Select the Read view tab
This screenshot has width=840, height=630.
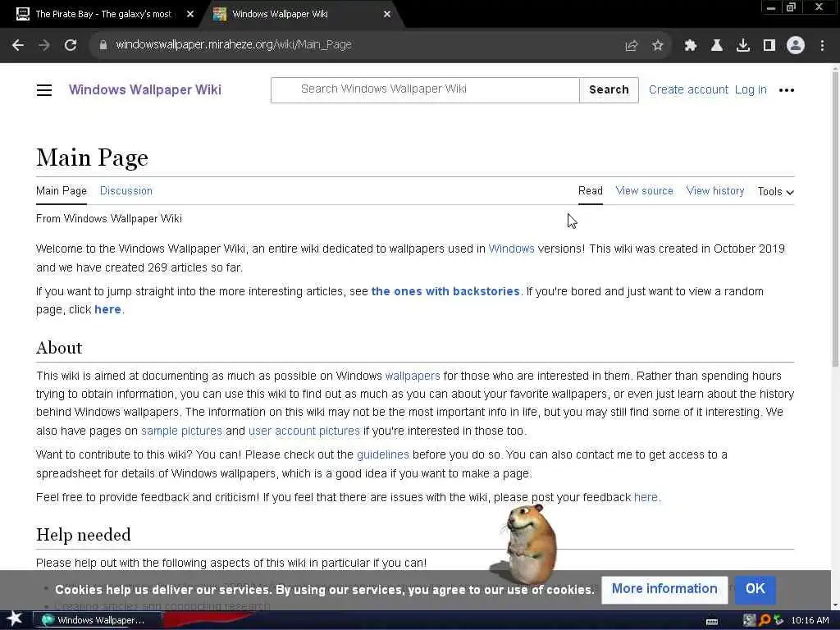coord(591,190)
